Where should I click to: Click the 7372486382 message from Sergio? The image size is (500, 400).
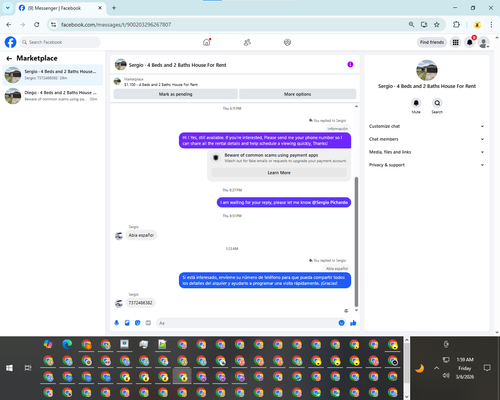click(140, 303)
